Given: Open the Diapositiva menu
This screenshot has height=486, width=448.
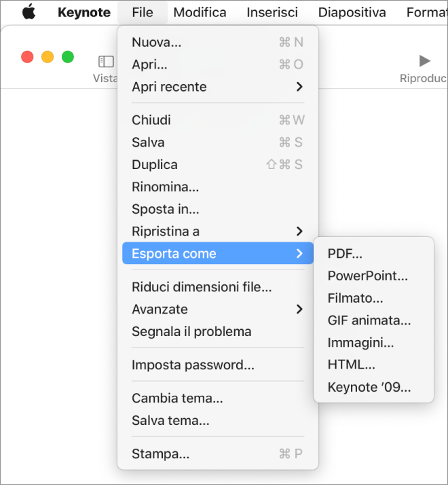Looking at the screenshot, I should [352, 12].
